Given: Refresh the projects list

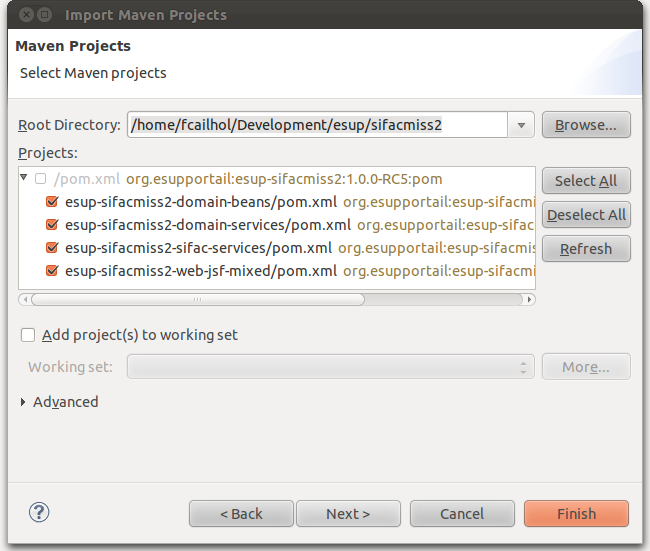Looking at the screenshot, I should [x=585, y=249].
